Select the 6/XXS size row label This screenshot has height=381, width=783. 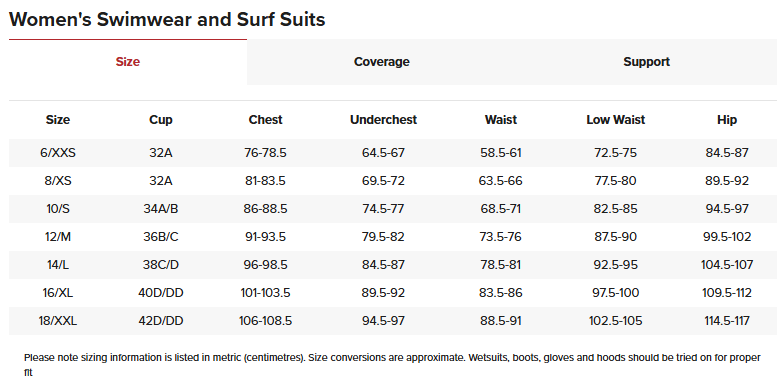coord(58,153)
